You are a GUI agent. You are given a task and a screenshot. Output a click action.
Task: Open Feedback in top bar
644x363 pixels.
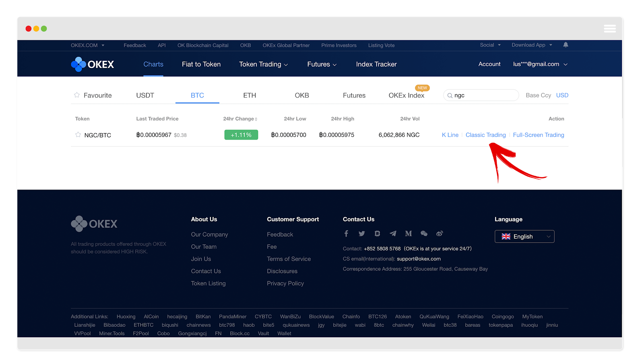point(135,45)
